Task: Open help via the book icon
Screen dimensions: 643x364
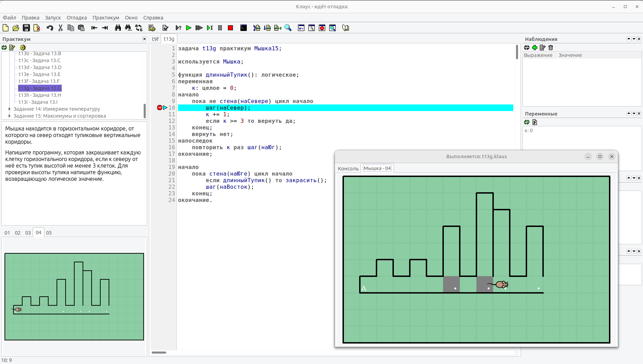Action: pos(346,28)
